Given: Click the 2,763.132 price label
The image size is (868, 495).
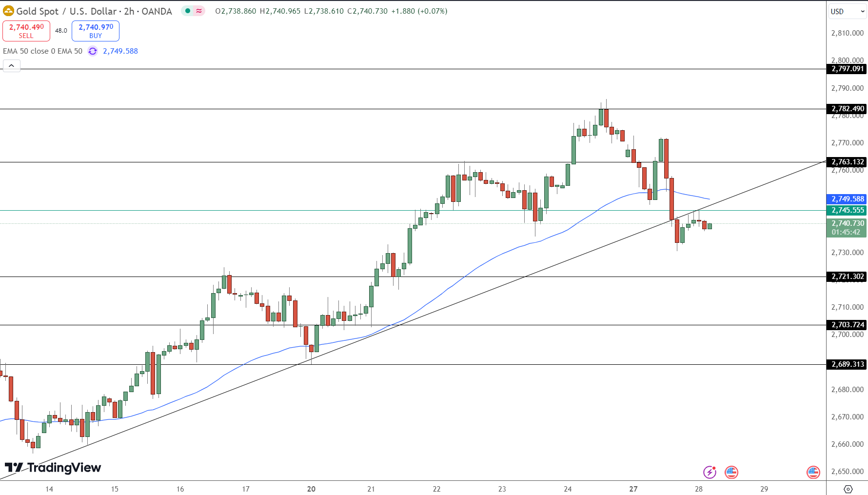Looking at the screenshot, I should (x=847, y=162).
